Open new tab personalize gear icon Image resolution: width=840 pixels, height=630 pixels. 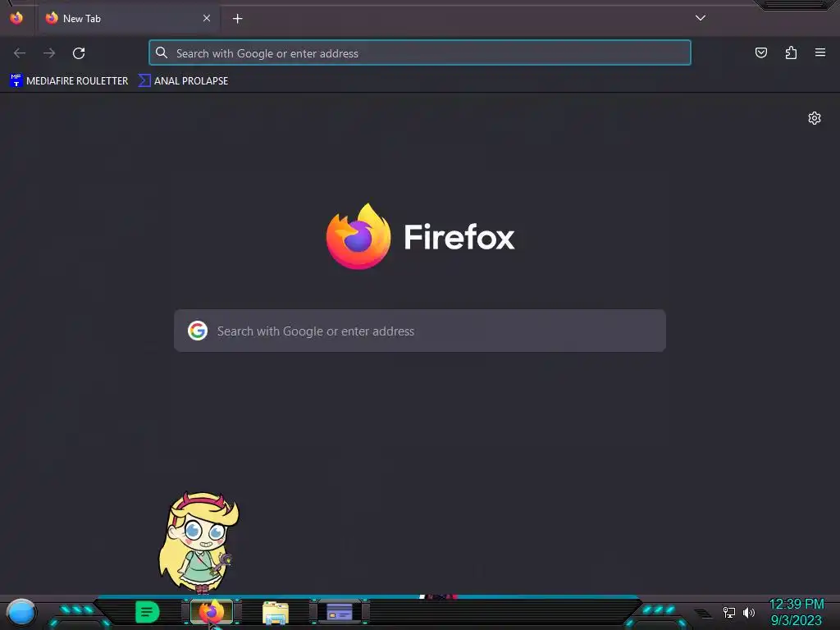[815, 118]
